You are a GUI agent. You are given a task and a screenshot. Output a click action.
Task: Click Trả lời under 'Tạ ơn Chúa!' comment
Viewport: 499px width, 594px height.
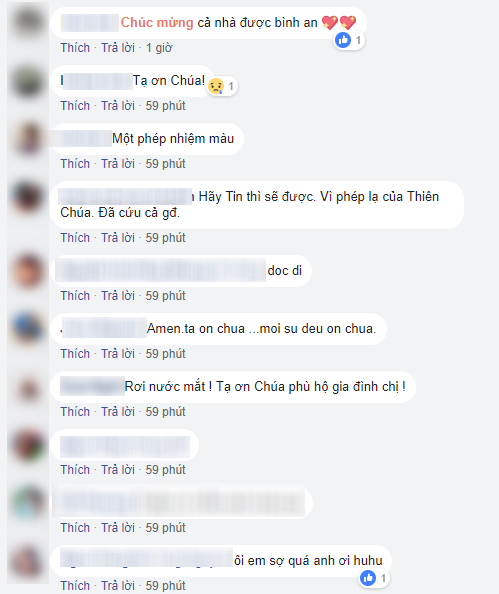pos(118,106)
